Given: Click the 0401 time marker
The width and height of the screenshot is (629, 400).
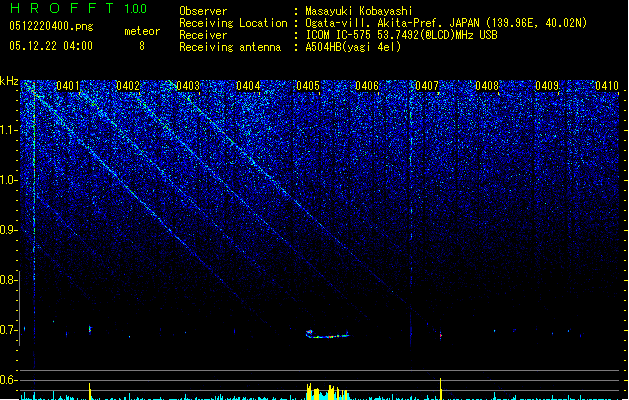Looking at the screenshot, I should click(68, 86).
